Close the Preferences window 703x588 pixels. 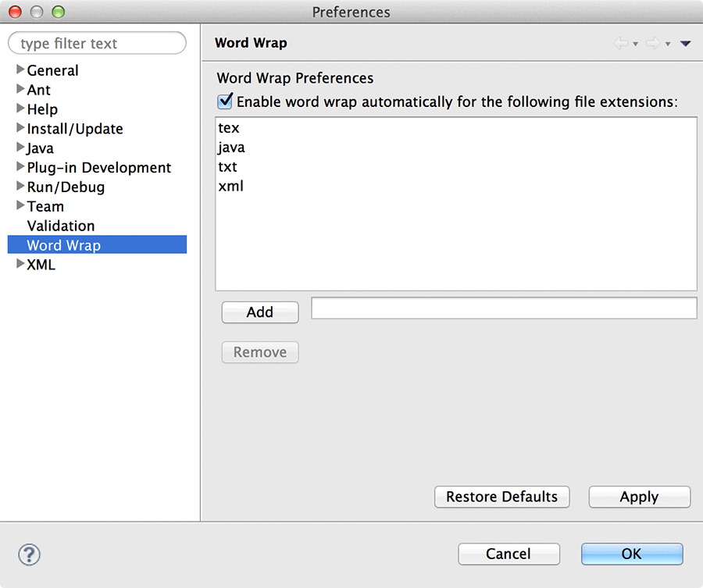[16, 12]
